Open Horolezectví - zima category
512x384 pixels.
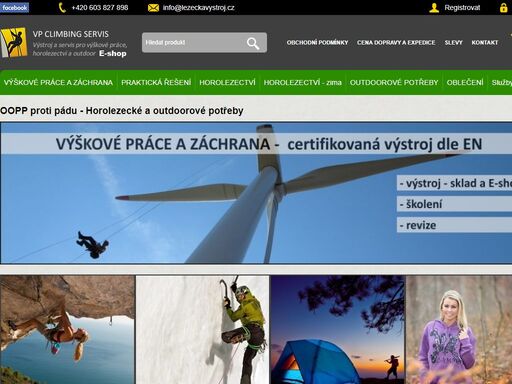303,82
